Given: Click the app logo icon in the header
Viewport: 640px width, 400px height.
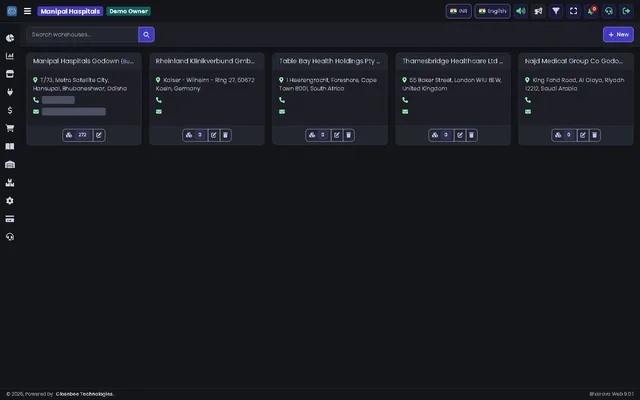Looking at the screenshot, I should tap(12, 11).
